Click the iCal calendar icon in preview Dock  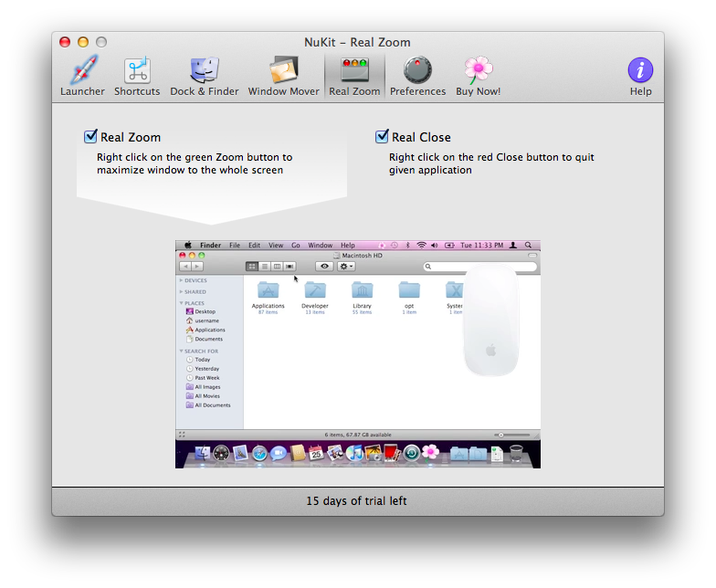pyautogui.click(x=316, y=453)
